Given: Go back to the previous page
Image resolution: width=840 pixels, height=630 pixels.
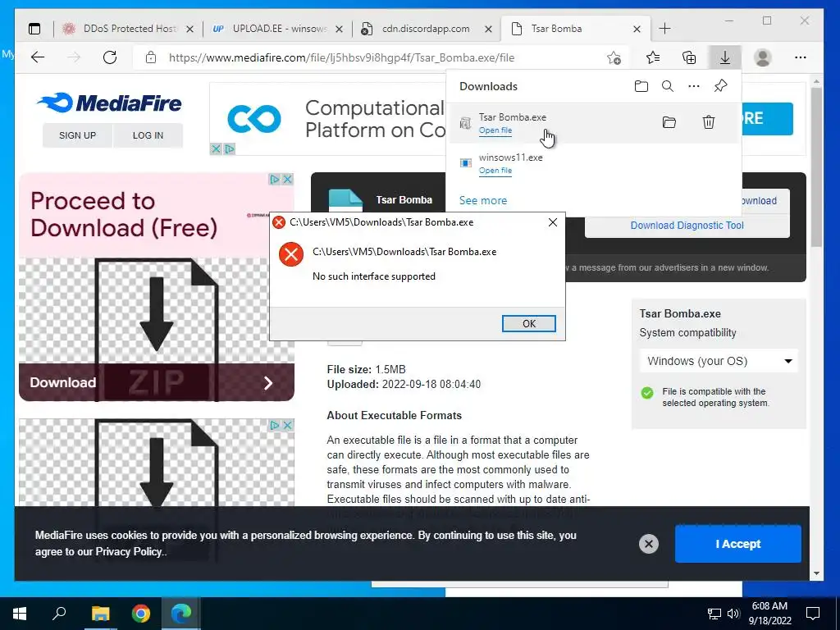Looking at the screenshot, I should [x=38, y=57].
